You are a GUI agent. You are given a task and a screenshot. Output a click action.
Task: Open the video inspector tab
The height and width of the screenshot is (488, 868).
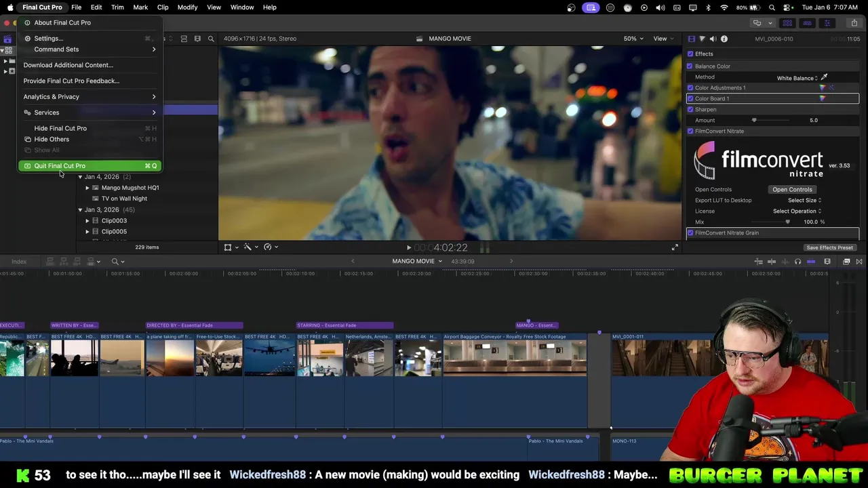click(691, 39)
